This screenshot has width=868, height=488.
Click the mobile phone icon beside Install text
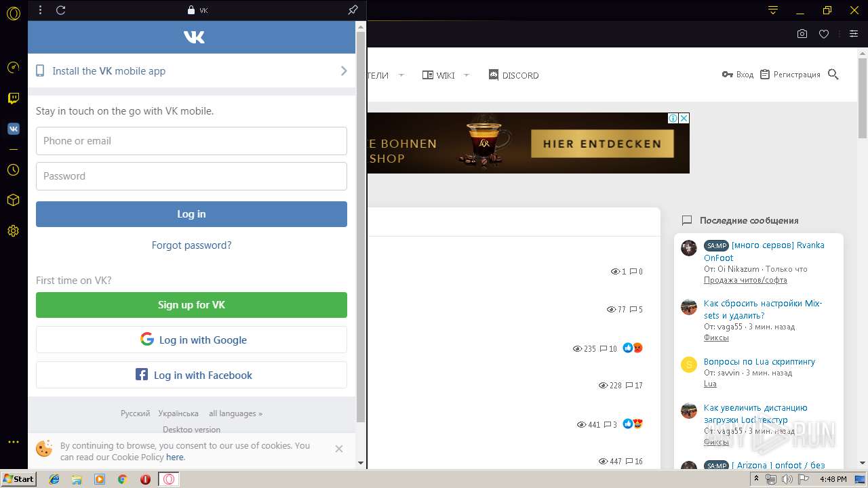tap(40, 70)
